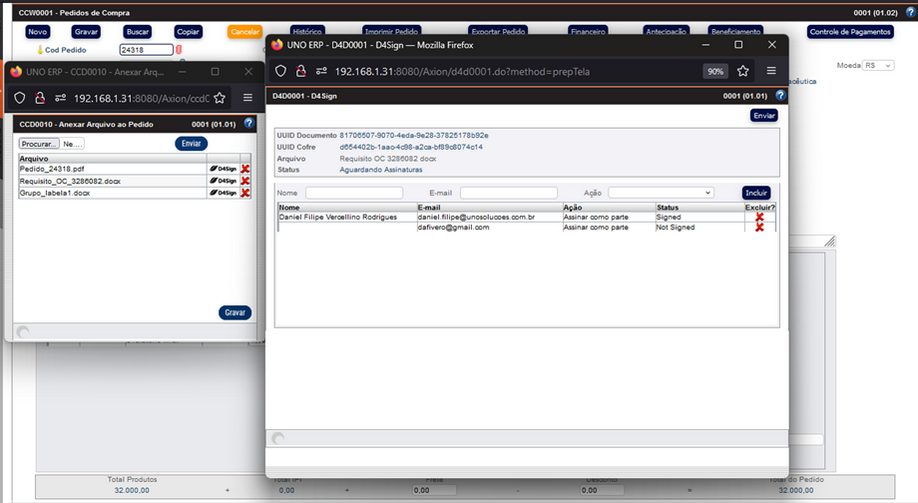Screen dimensions: 918x503
Task: Open Firefox hamburger menu in D4Sign window
Action: tap(771, 71)
